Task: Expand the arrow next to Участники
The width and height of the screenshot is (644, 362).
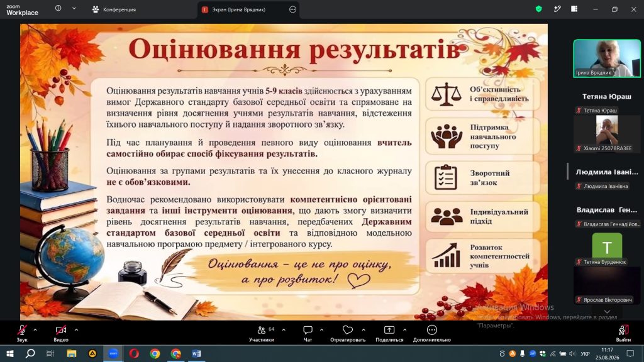Action: [284, 329]
